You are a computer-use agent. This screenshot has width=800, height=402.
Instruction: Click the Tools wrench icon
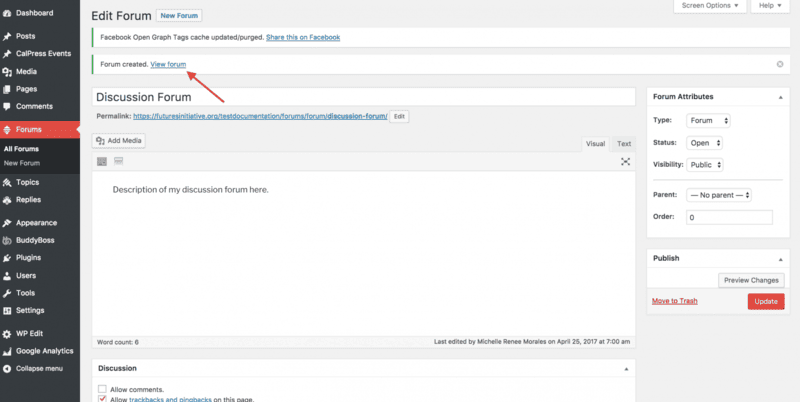[x=7, y=293]
